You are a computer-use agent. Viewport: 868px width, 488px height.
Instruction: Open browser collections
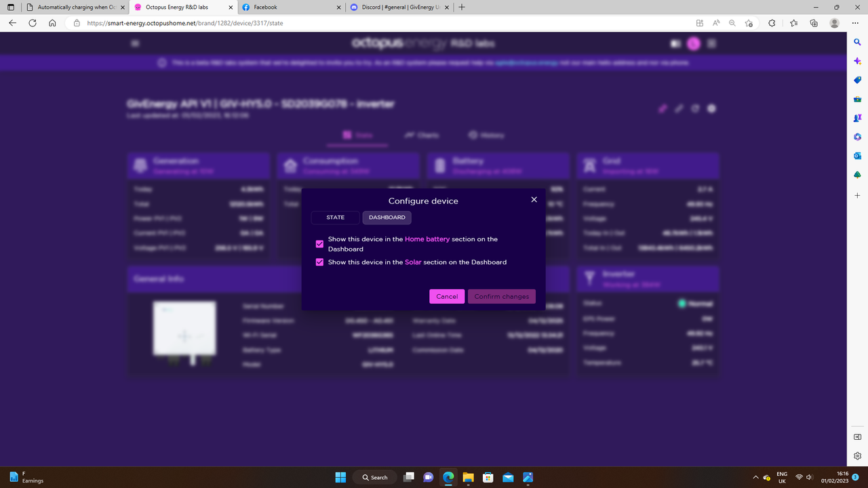point(814,22)
